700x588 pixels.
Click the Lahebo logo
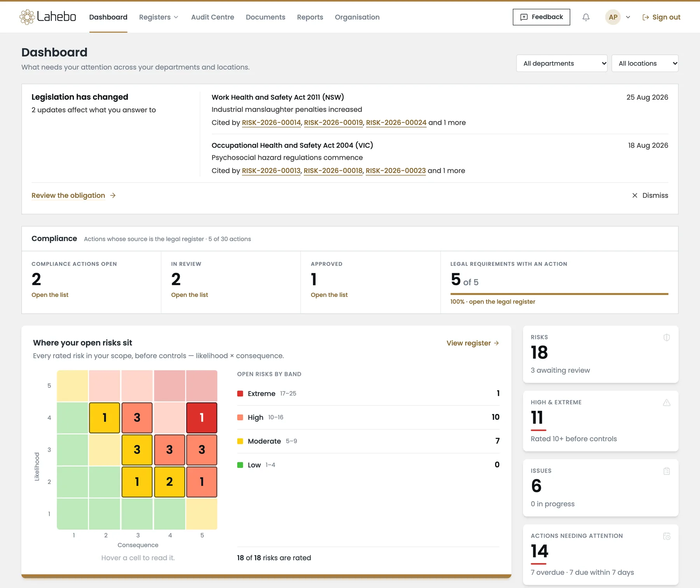[48, 17]
